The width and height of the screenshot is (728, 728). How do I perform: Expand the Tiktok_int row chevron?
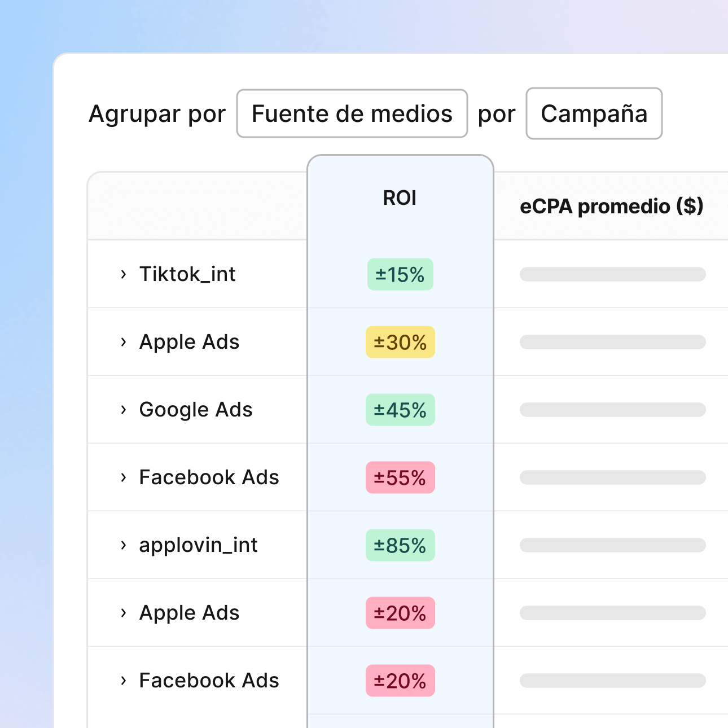[123, 274]
